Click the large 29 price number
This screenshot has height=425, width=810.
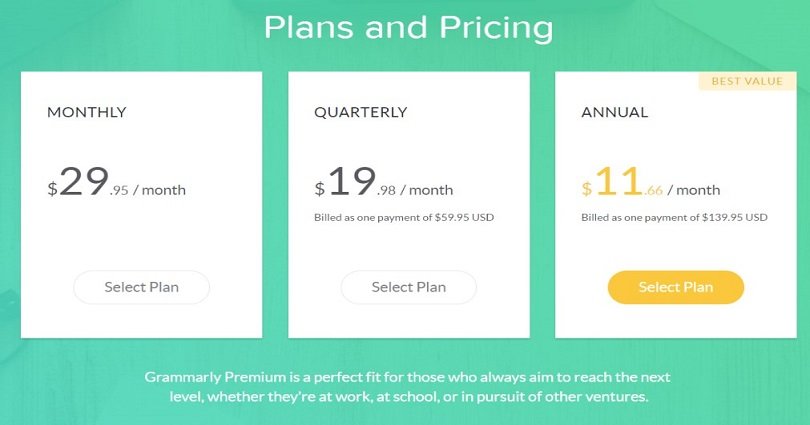point(84,181)
